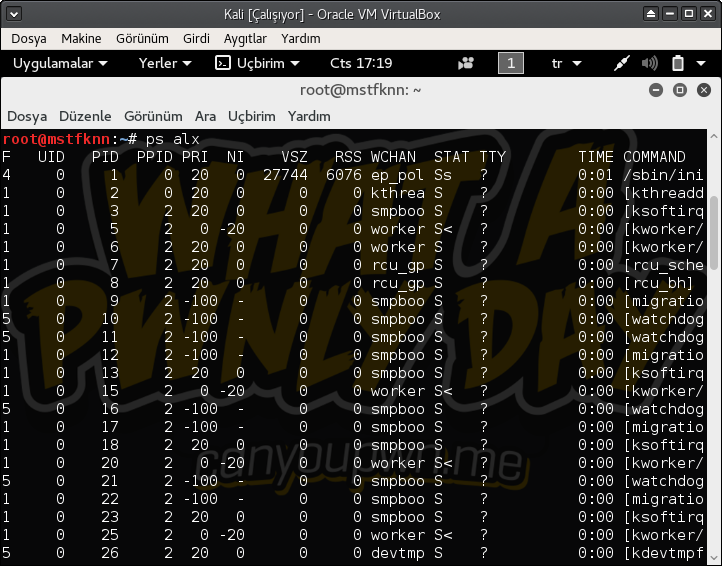Click the screen recorder camera icon

point(466,63)
